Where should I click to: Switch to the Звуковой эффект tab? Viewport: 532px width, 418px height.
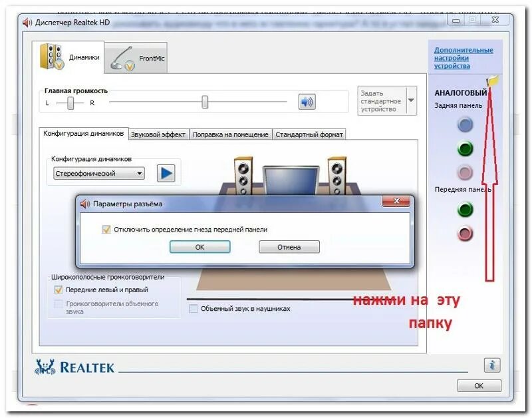tap(158, 134)
